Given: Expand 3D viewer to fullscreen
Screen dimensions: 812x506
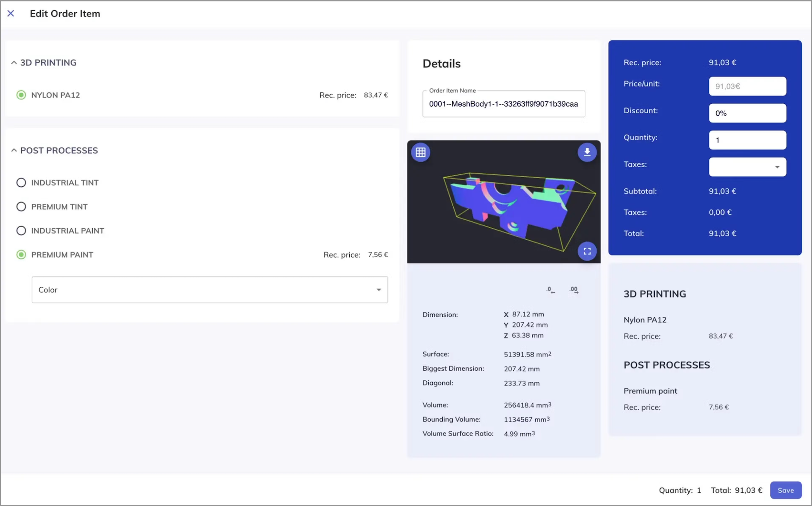Looking at the screenshot, I should (587, 251).
